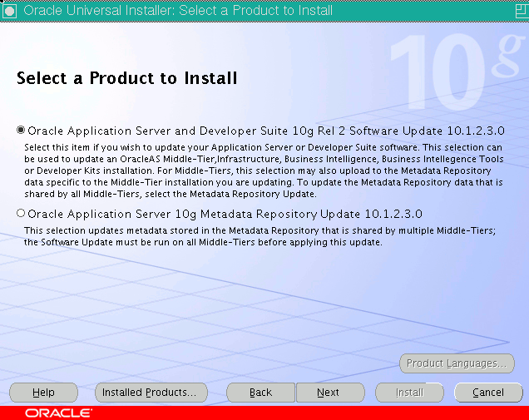The image size is (529, 420).
Task: Click label 'Oracle Application Server and Developer Suite 10g Rel 2 Software Update 10.1.2.3.0'
Action: (x=266, y=131)
